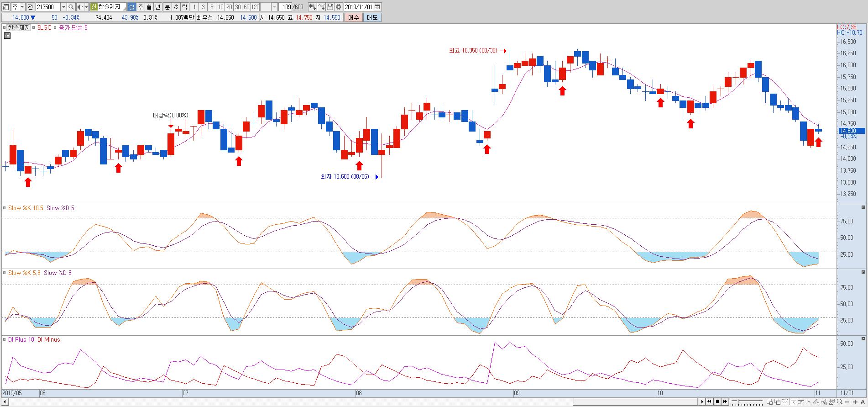
Task: Click the fast-forward button in bottom bar
Action: [x=725, y=402]
